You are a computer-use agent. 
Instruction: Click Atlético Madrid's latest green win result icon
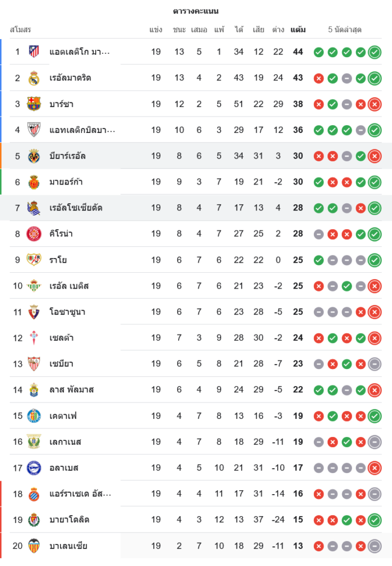click(374, 52)
